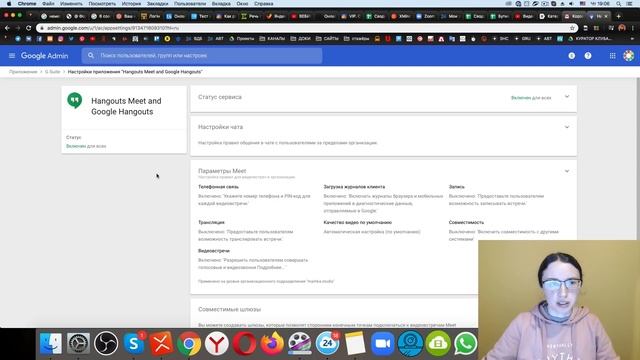Open a new browser tab
The image size is (640, 360).
click(618, 16)
